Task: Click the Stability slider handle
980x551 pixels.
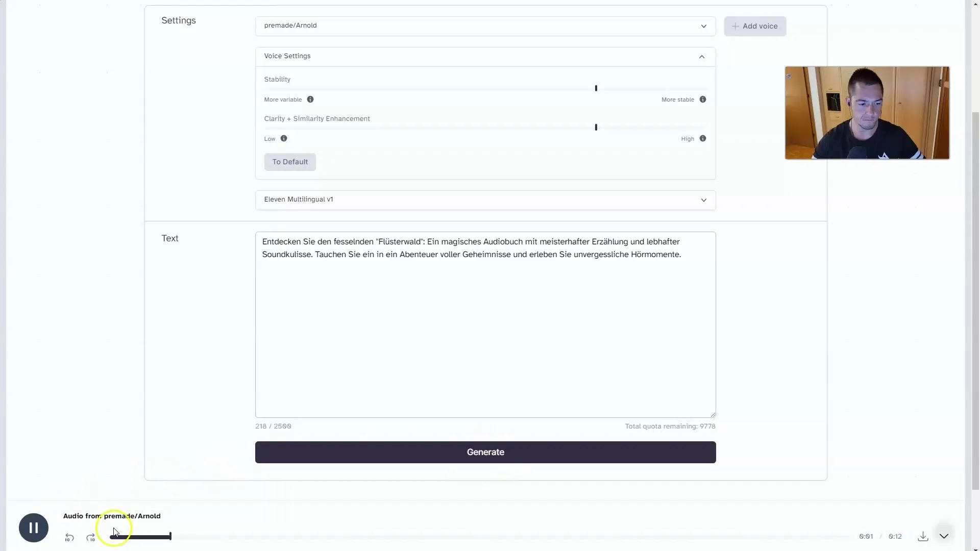Action: 596,88
